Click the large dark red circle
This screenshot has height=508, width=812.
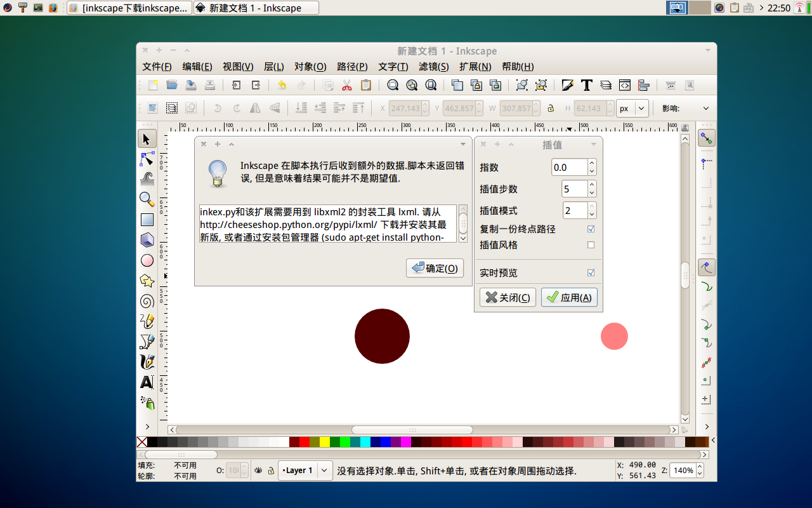pos(382,336)
